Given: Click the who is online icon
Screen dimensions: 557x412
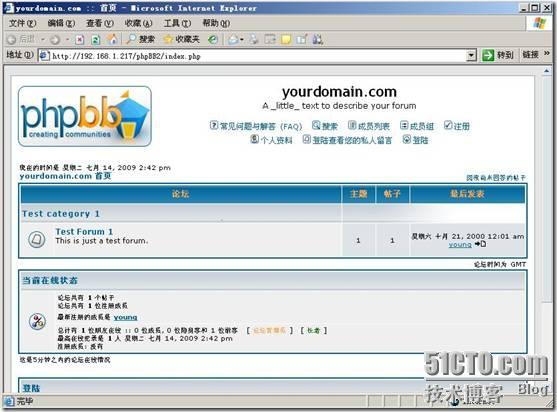Looking at the screenshot, I should [37, 321].
